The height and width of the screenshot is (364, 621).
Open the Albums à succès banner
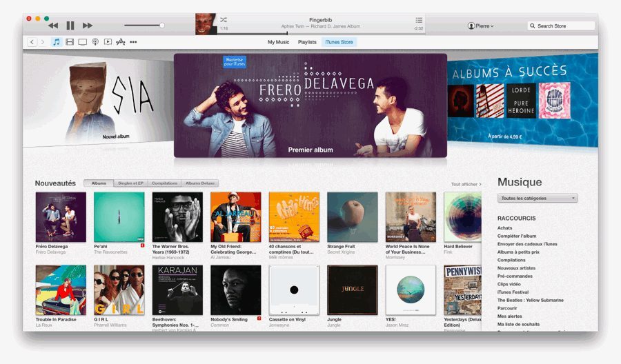click(523, 100)
